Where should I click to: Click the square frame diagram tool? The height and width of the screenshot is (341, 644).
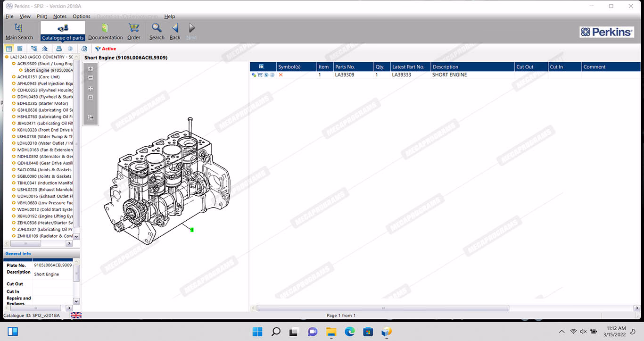[x=91, y=98]
